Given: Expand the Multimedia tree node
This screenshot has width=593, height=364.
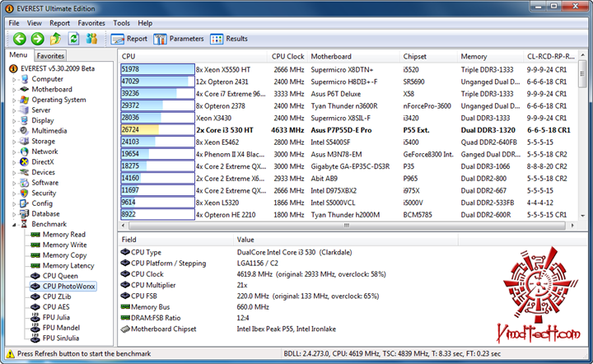Looking at the screenshot, I should point(14,131).
